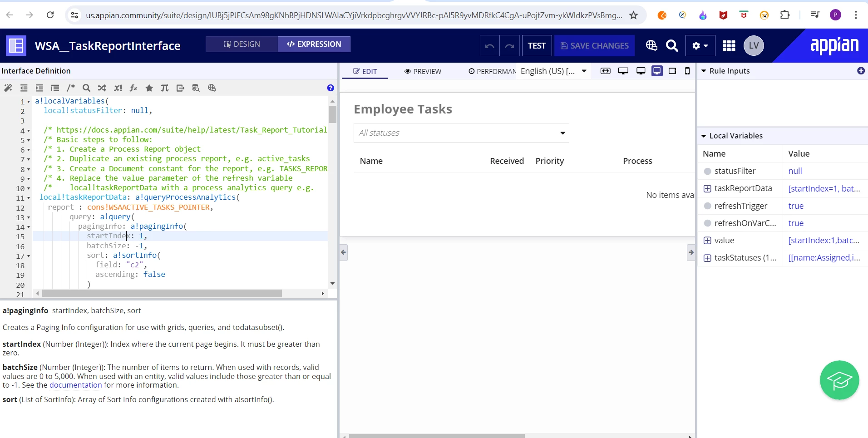This screenshot has width=868, height=438.
Task: Open find in expression magnifier icon
Action: [x=86, y=88]
